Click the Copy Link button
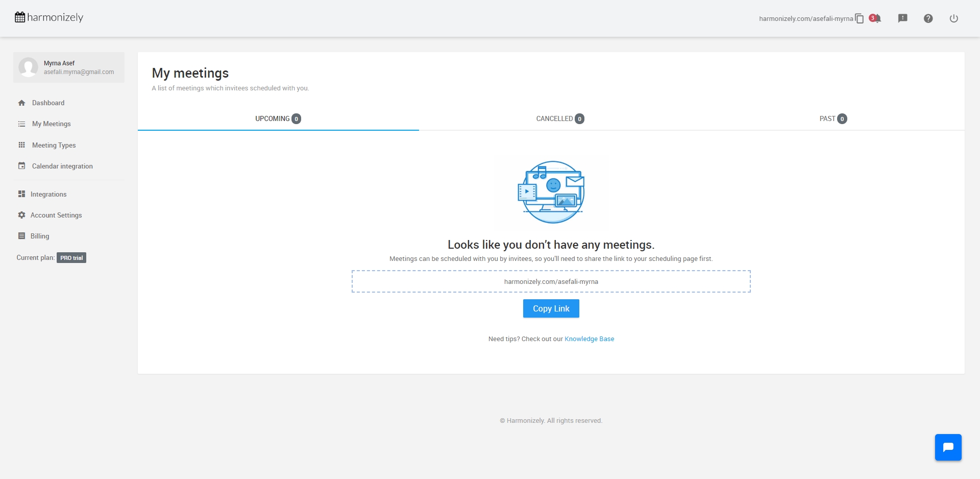Image resolution: width=980 pixels, height=479 pixels. tap(551, 308)
